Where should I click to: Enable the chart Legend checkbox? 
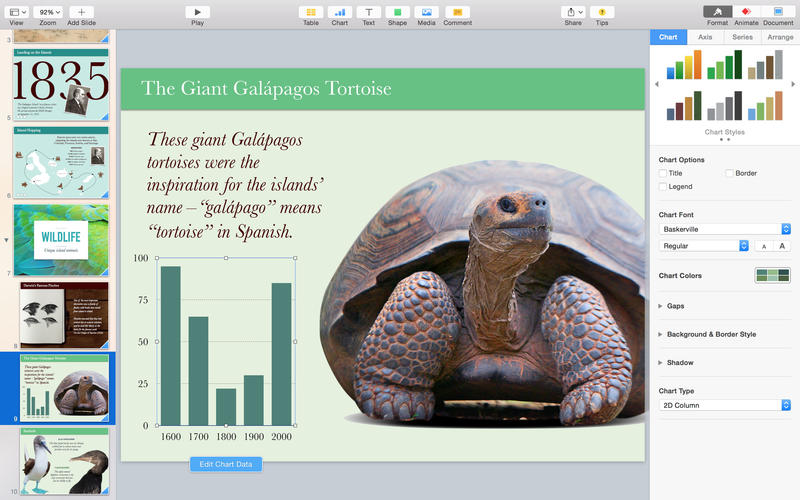coord(663,187)
